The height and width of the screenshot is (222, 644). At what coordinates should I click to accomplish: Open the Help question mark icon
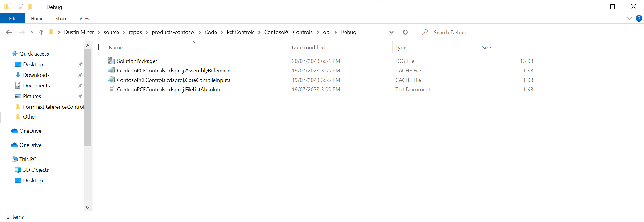click(x=639, y=18)
